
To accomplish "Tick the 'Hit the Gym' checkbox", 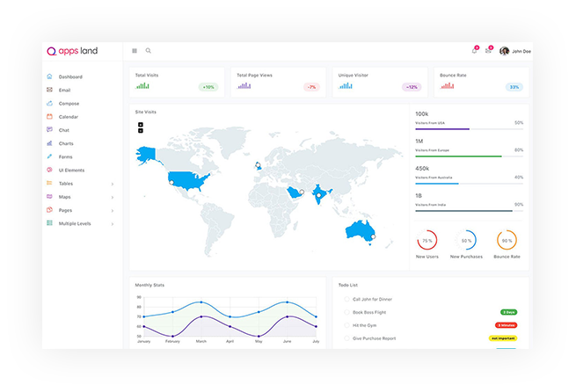I will (x=346, y=325).
